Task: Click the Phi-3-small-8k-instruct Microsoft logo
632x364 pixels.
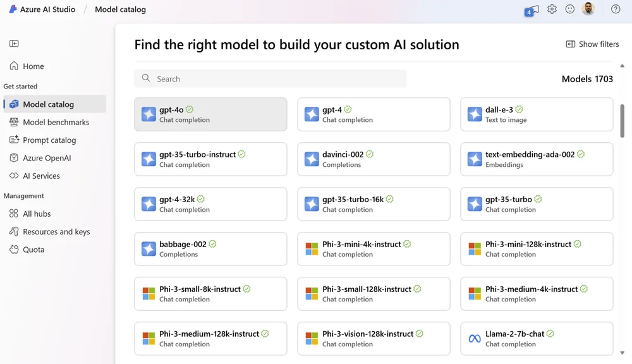Action: tap(149, 293)
